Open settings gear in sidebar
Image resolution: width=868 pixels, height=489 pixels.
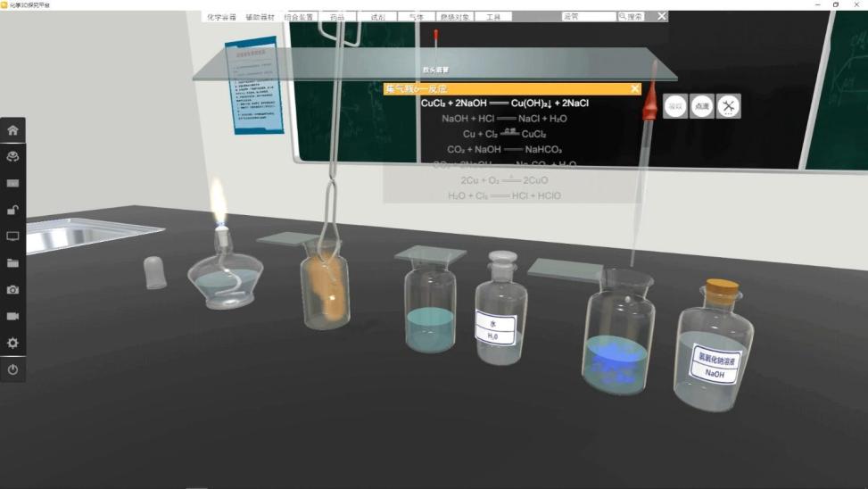pyautogui.click(x=12, y=343)
